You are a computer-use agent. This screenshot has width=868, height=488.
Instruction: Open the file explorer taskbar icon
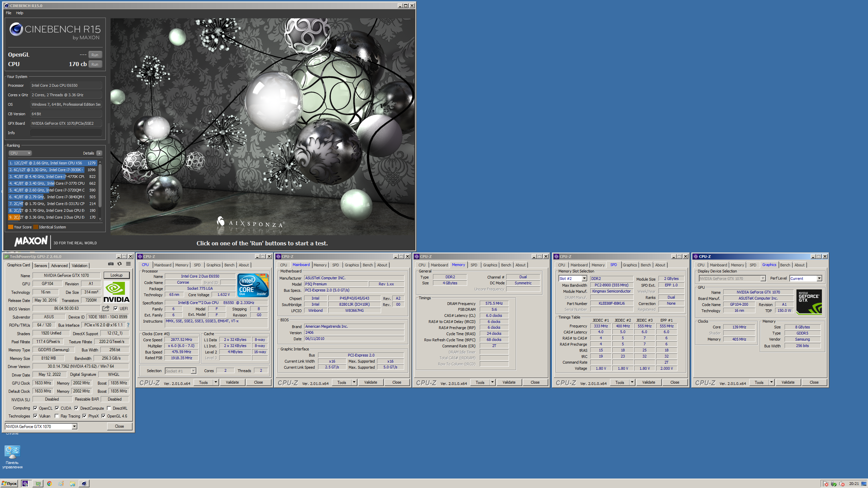pyautogui.click(x=73, y=484)
